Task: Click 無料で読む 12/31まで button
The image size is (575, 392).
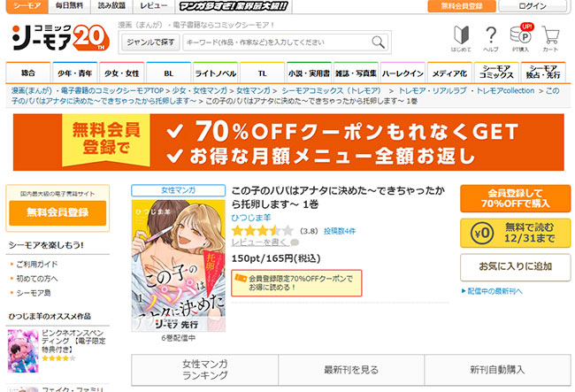Action: click(x=515, y=234)
